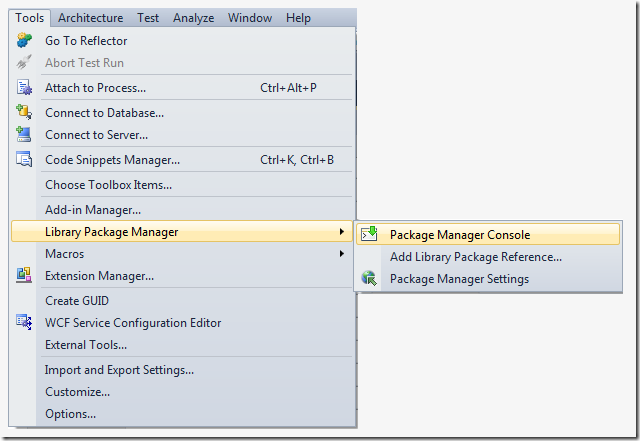The width and height of the screenshot is (640, 441).
Task: Click the Attach to Process icon
Action: point(24,88)
